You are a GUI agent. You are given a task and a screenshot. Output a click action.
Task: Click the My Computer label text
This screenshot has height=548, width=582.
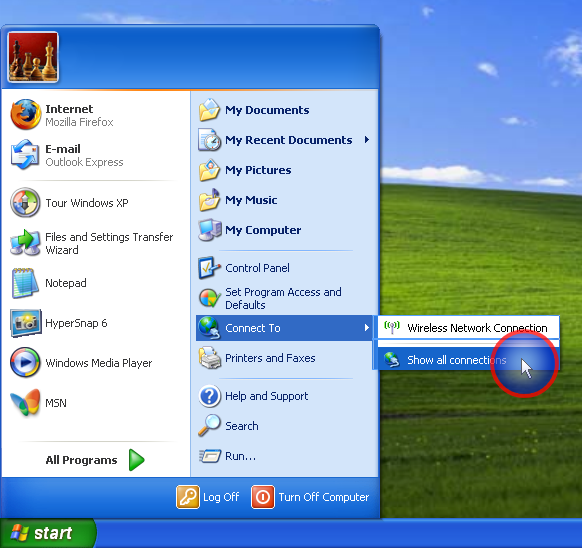pyautogui.click(x=263, y=230)
